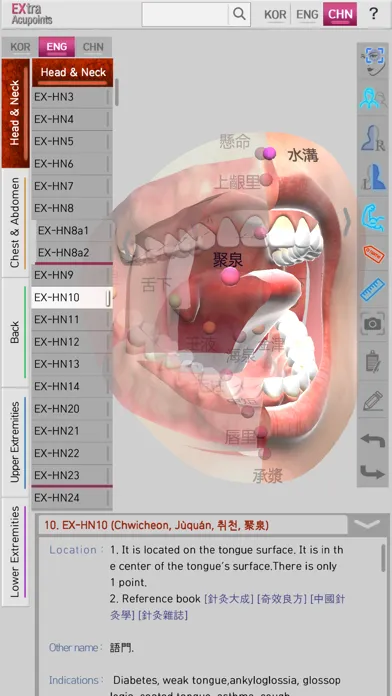Take a screenshot with camera icon
The width and height of the screenshot is (392, 696).
click(372, 324)
